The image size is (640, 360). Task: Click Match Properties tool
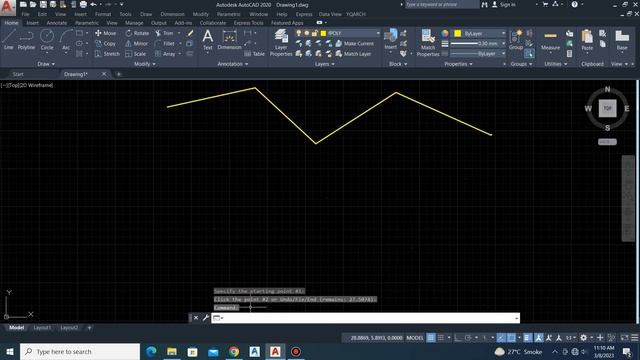coord(428,42)
